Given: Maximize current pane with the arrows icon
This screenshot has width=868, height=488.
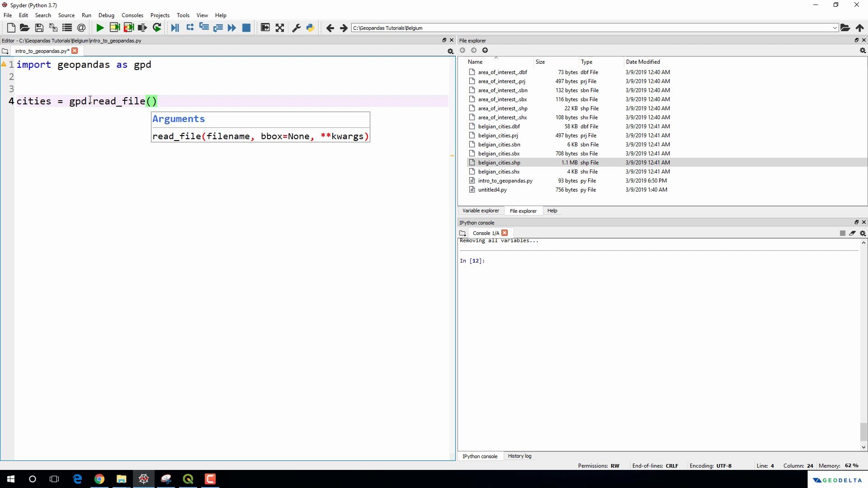Looking at the screenshot, I should click(x=280, y=28).
